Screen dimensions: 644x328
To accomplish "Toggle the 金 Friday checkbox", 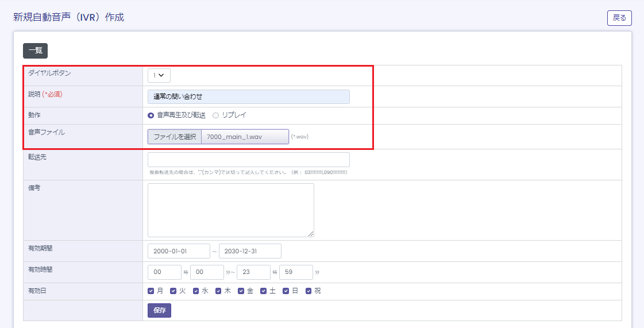I will [x=241, y=291].
